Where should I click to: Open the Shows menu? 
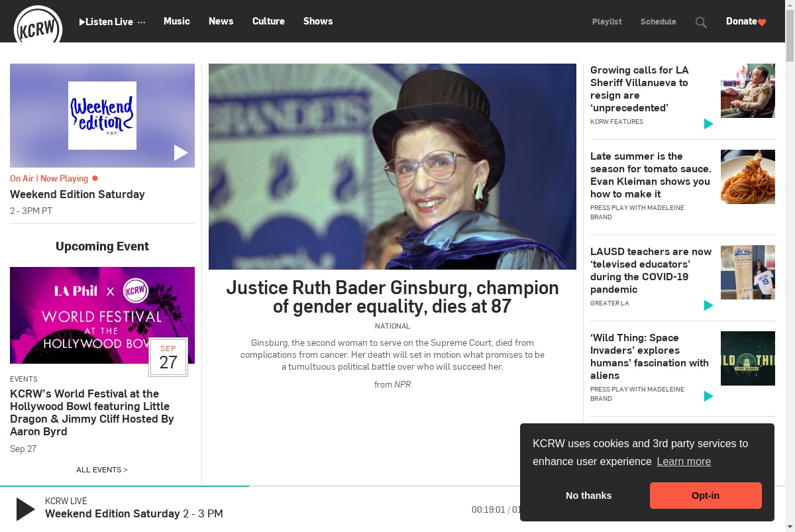tap(318, 21)
